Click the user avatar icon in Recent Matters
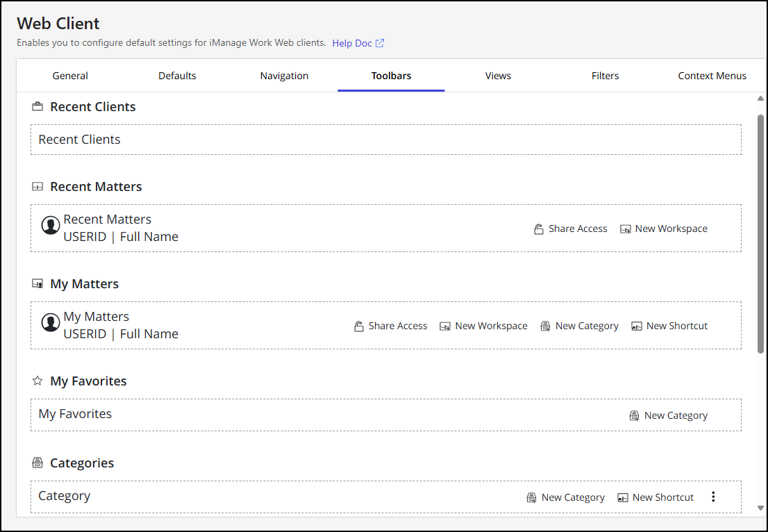The width and height of the screenshot is (768, 532). [50, 226]
